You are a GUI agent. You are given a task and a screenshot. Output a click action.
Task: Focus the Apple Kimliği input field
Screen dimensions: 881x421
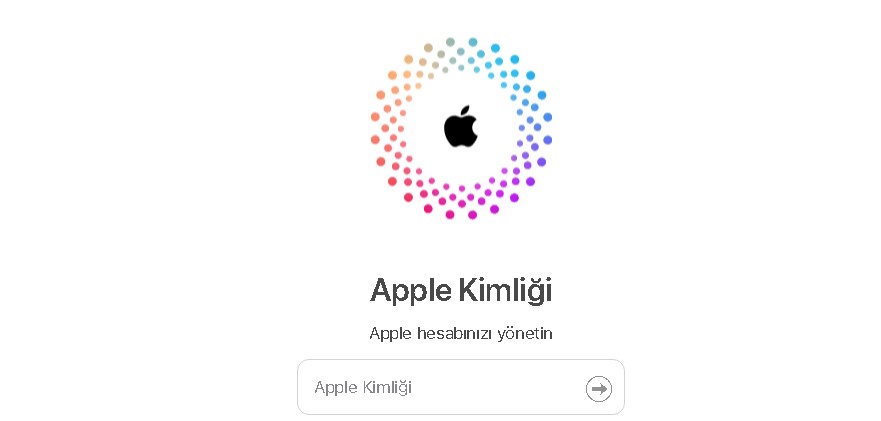point(461,387)
